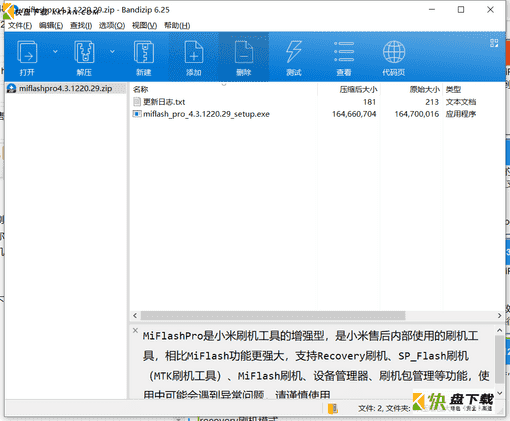Close the archive comment panel

[135, 330]
